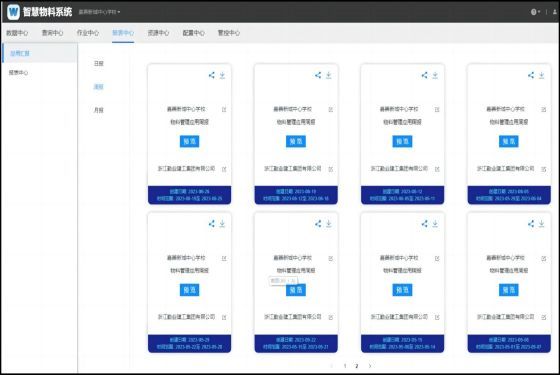Edit company name on 2023-06-26 card
The image size is (560, 375).
(224, 169)
